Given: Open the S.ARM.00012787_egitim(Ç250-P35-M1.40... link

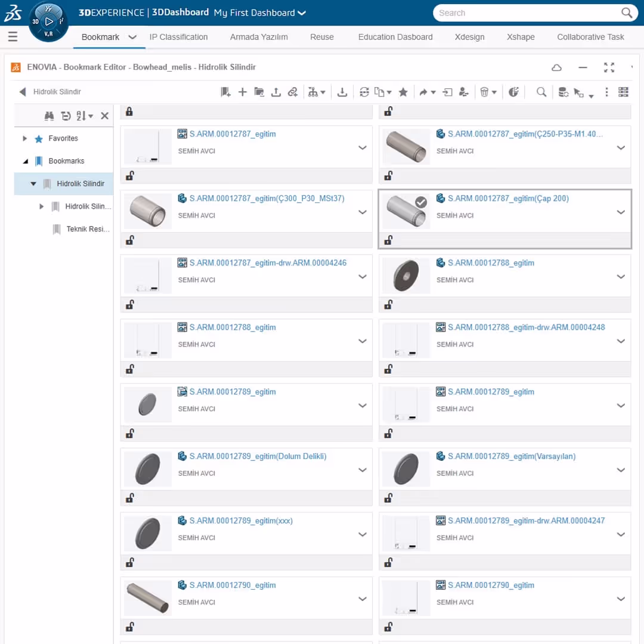Looking at the screenshot, I should point(525,134).
